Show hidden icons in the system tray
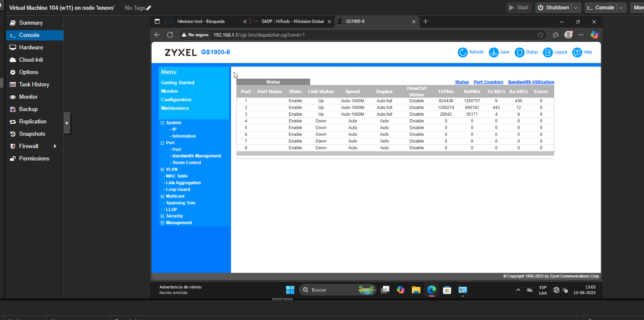 [x=518, y=290]
